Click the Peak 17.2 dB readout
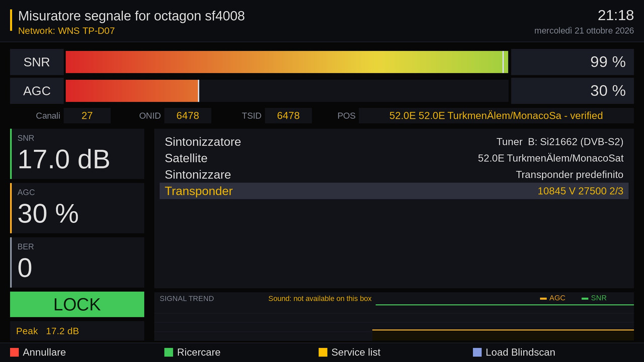Screen dimensions: 644x362 pos(77,331)
